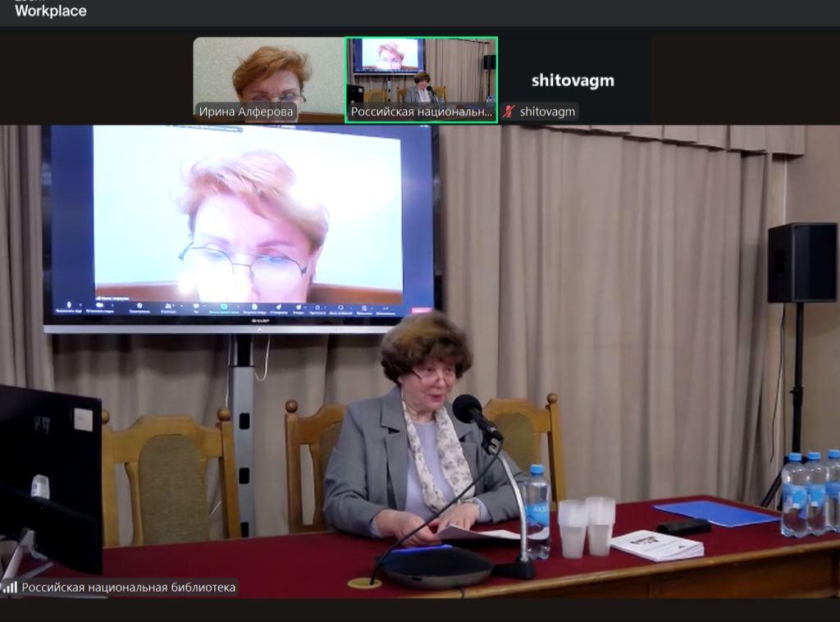Click green share screen icon on TV toolbar
This screenshot has width=840, height=622.
(x=223, y=305)
